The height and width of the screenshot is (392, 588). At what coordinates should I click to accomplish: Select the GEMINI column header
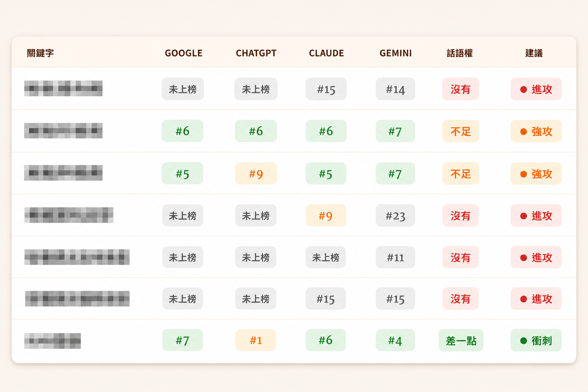point(396,53)
